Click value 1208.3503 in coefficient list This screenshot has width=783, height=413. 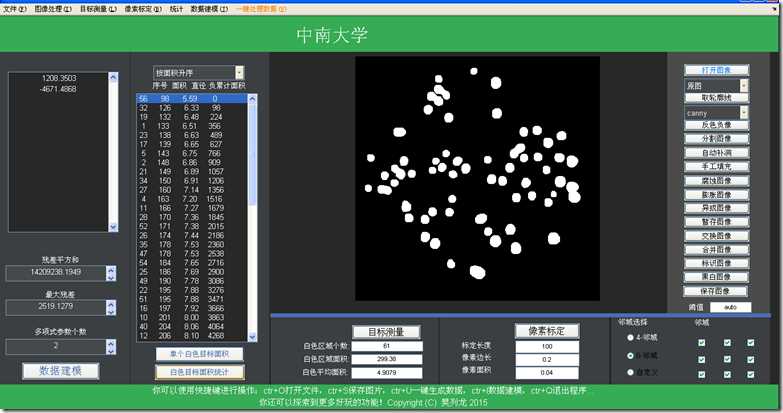[x=59, y=78]
